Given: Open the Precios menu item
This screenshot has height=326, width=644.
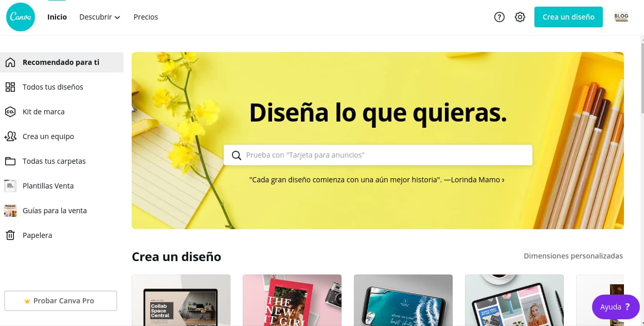Looking at the screenshot, I should click(146, 17).
